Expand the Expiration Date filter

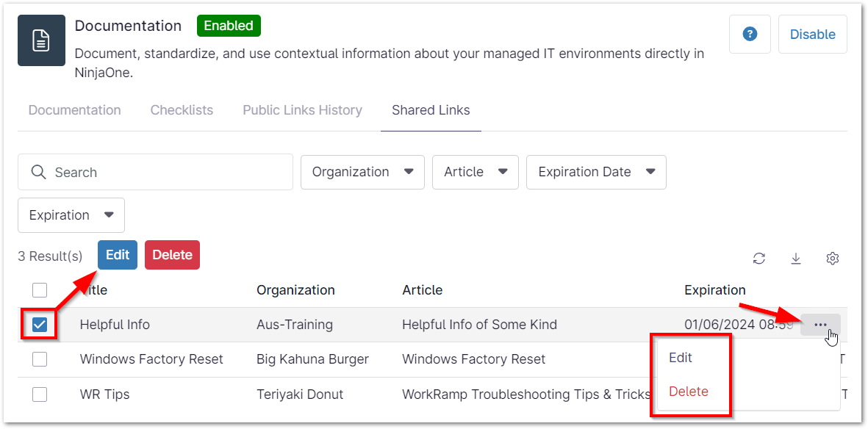pos(596,172)
